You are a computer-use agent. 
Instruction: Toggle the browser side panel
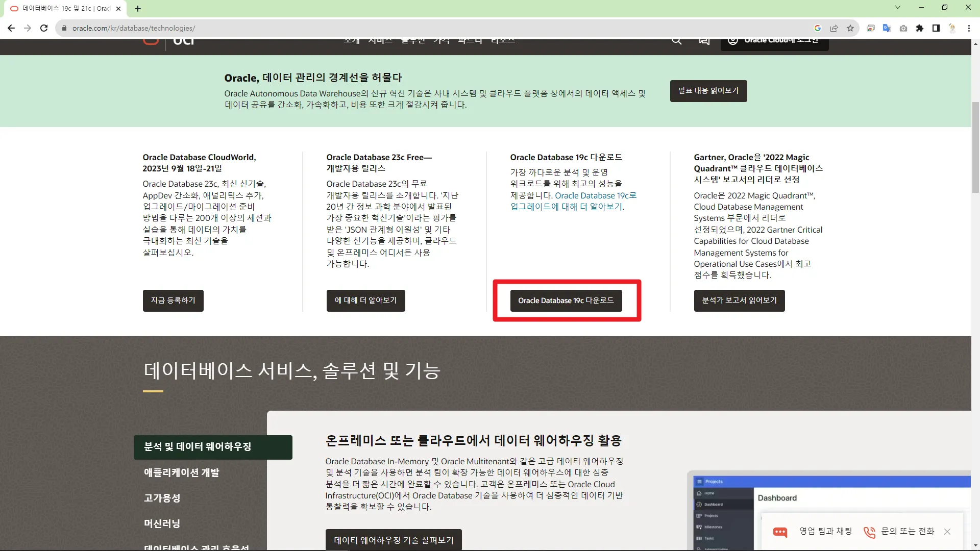pyautogui.click(x=936, y=28)
